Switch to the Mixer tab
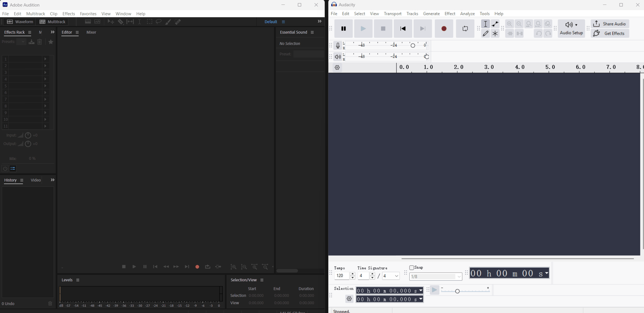Viewport: 644px width, 313px height. coord(91,32)
